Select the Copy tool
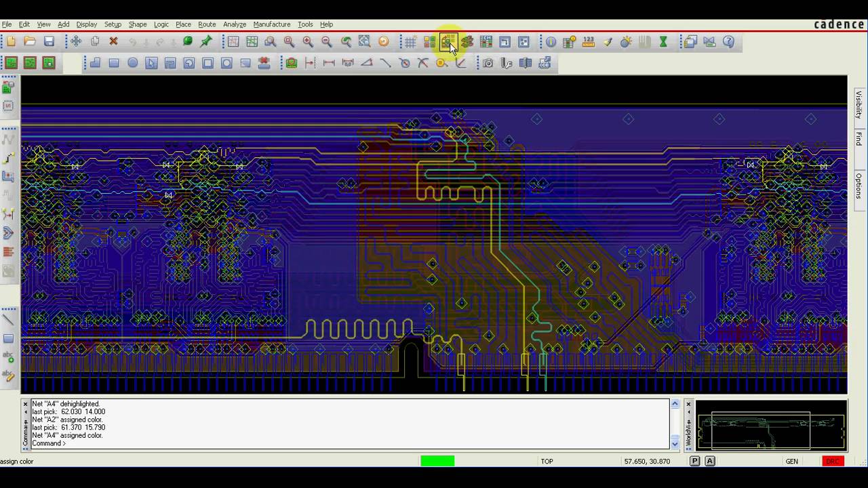Viewport: 868px width, 488px height. tap(95, 42)
